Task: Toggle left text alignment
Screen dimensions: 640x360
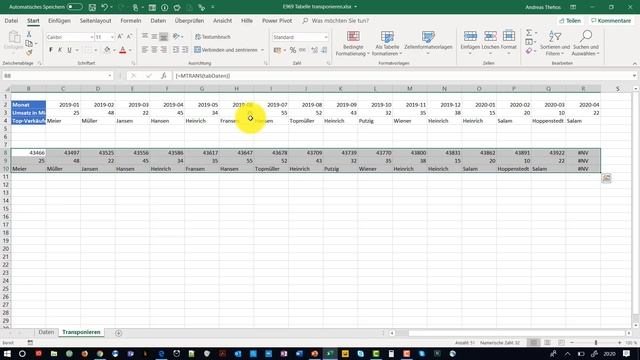Action: tap(145, 50)
